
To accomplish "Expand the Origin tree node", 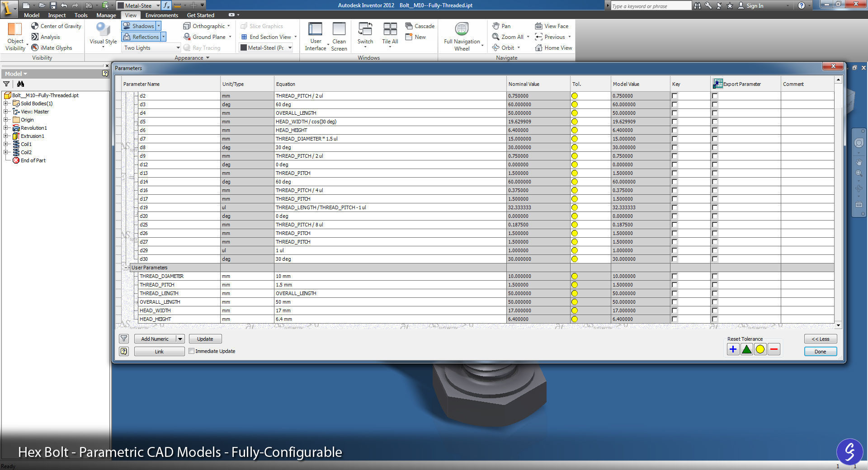I will pyautogui.click(x=6, y=120).
